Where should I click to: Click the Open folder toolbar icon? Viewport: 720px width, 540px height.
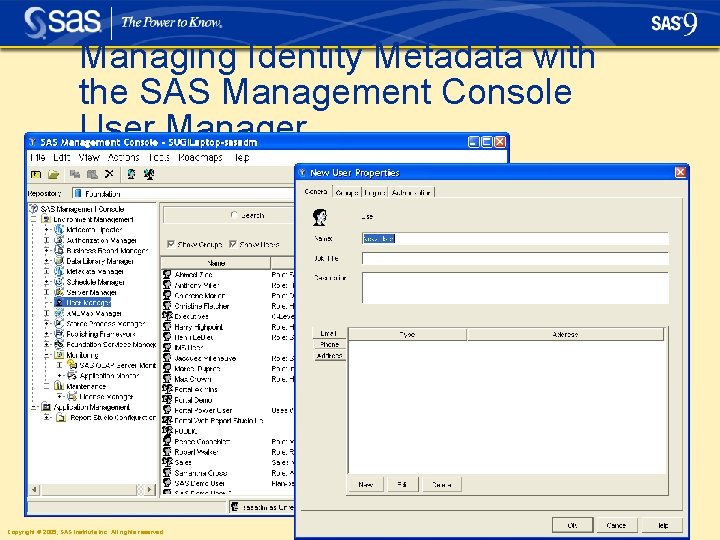tap(53, 174)
